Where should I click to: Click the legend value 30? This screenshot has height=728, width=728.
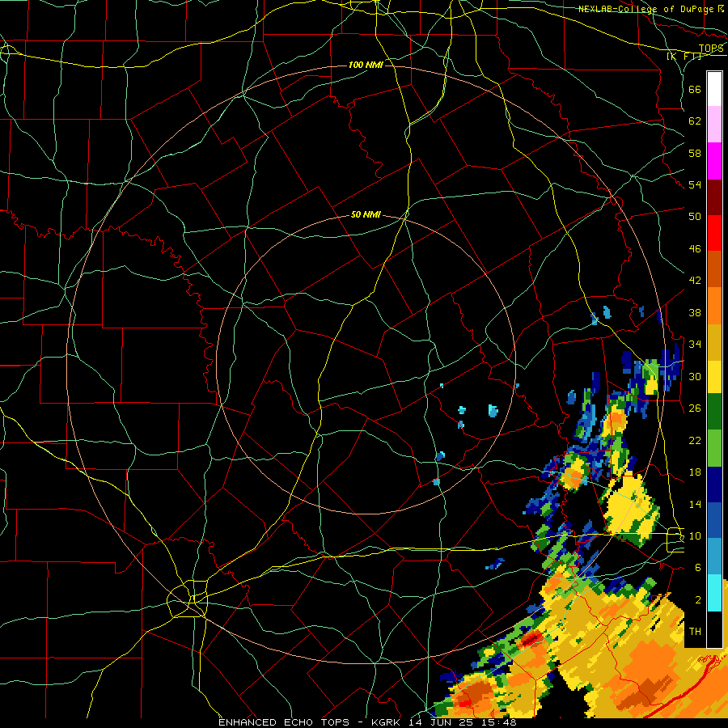click(x=695, y=376)
